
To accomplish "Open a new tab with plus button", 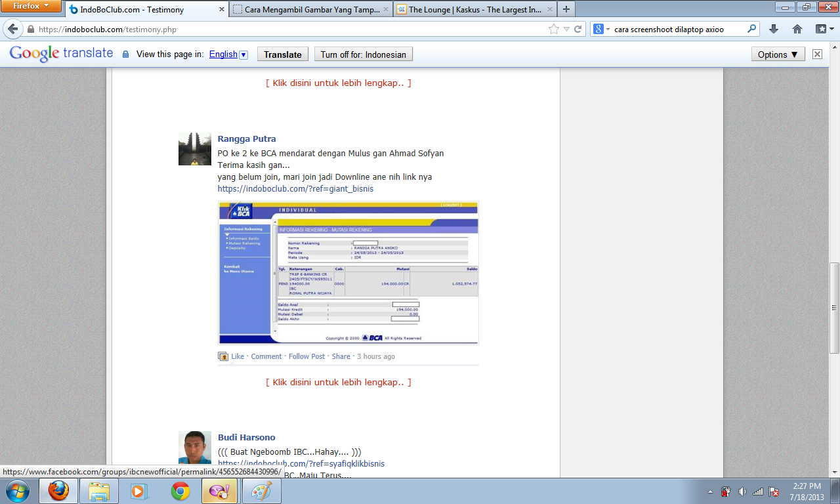I will click(566, 9).
